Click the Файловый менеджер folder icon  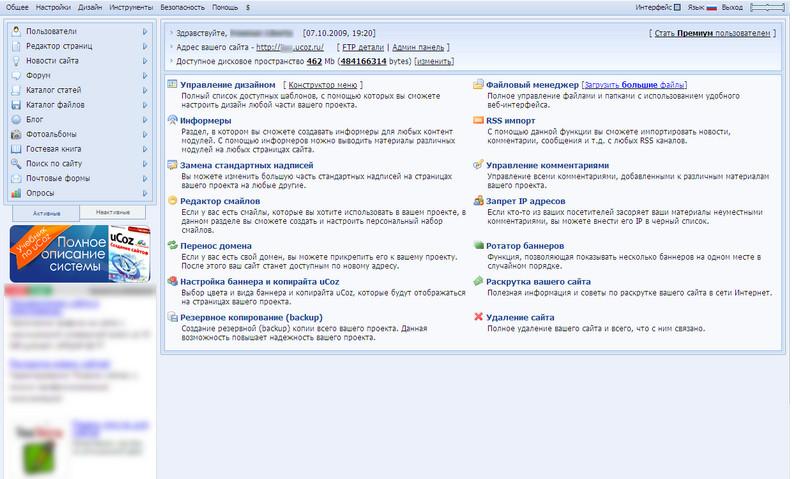(x=478, y=84)
